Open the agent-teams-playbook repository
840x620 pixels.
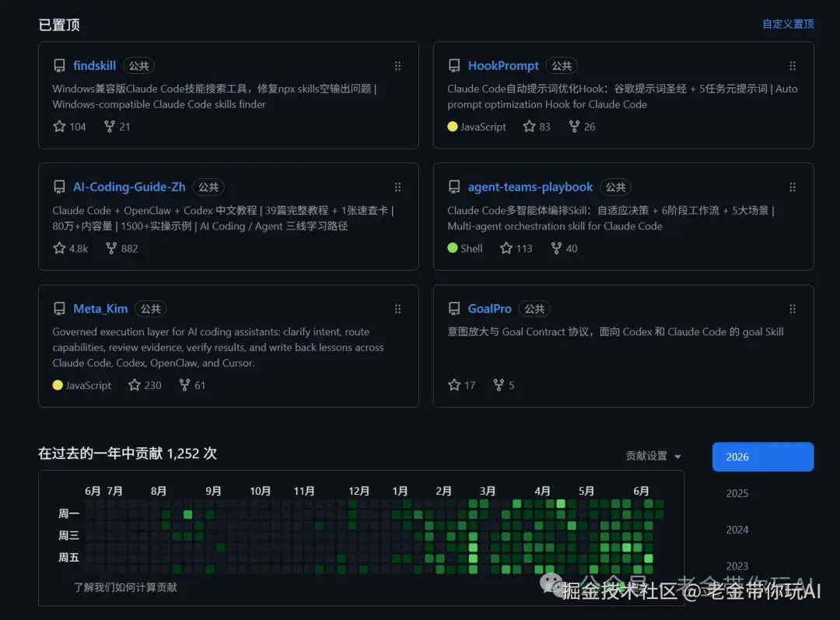click(530, 187)
